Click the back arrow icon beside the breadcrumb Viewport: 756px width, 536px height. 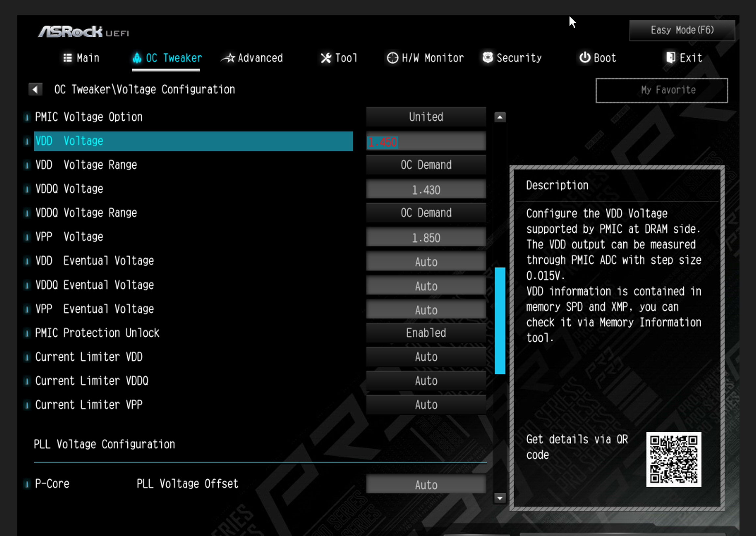pos(35,89)
